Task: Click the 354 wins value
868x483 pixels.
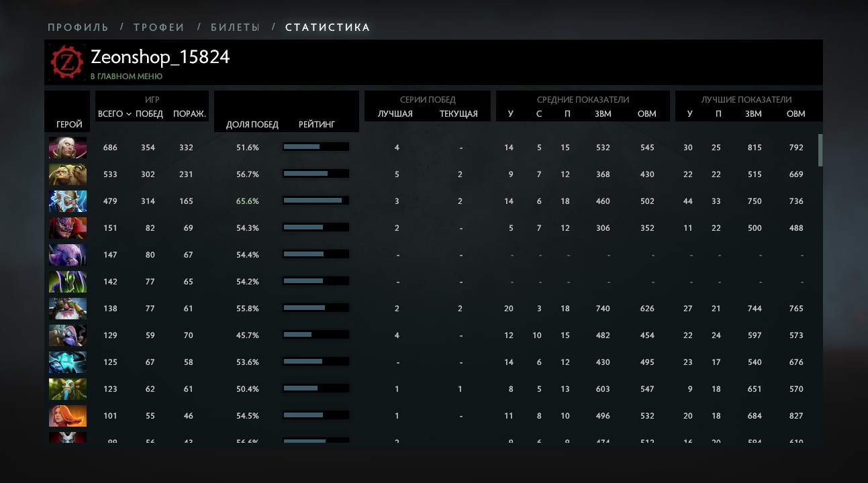Action: tap(148, 148)
